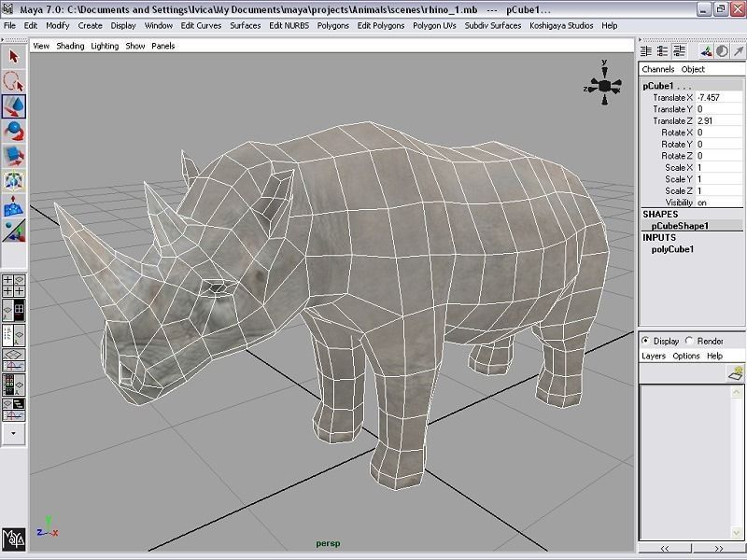This screenshot has height=560, width=747.
Task: Open the Create menu
Action: point(90,26)
